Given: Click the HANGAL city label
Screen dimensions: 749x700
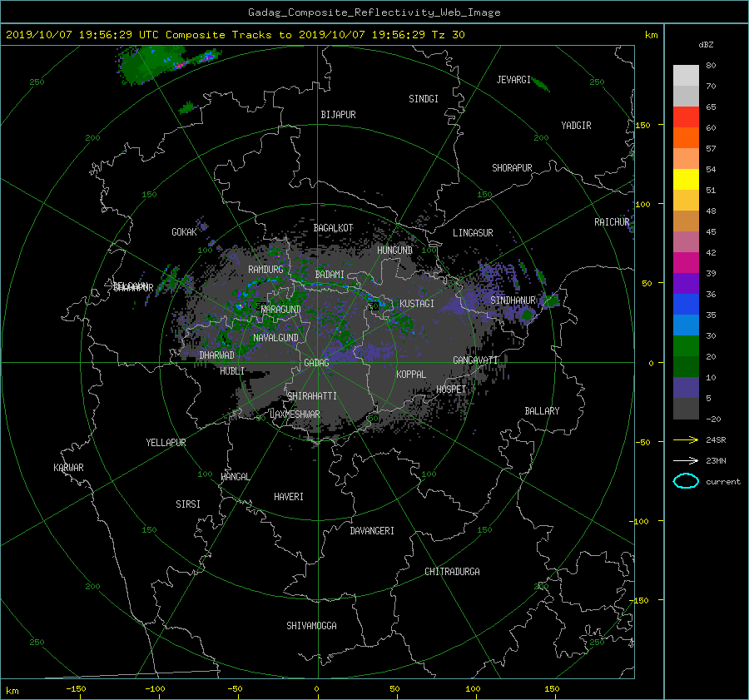Looking at the screenshot, I should [x=236, y=477].
